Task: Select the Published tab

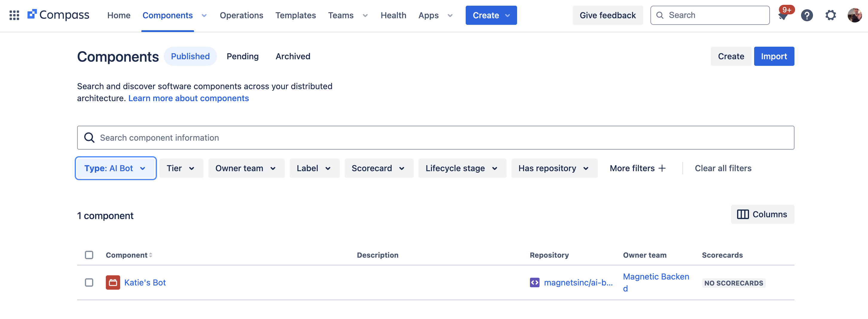Action: coord(190,56)
